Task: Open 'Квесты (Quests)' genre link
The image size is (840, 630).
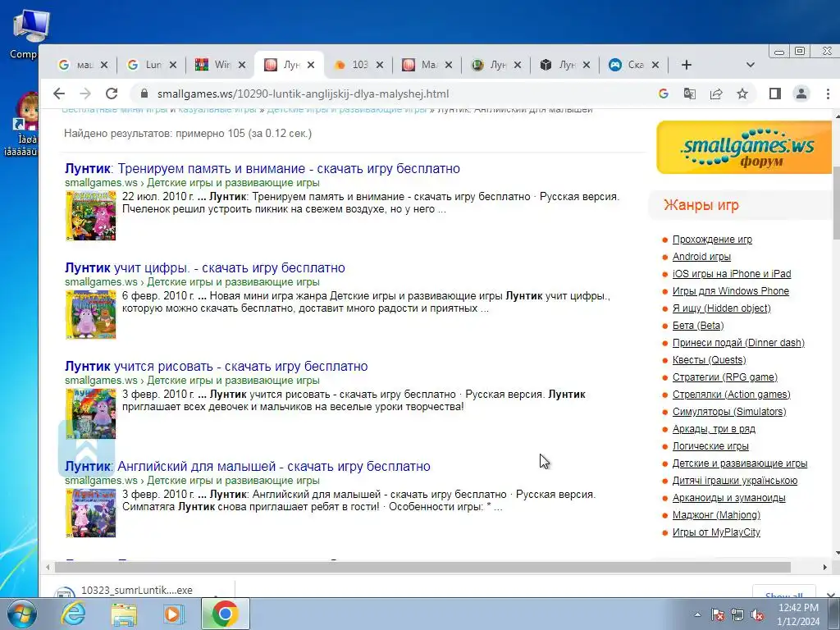Action: 709,360
